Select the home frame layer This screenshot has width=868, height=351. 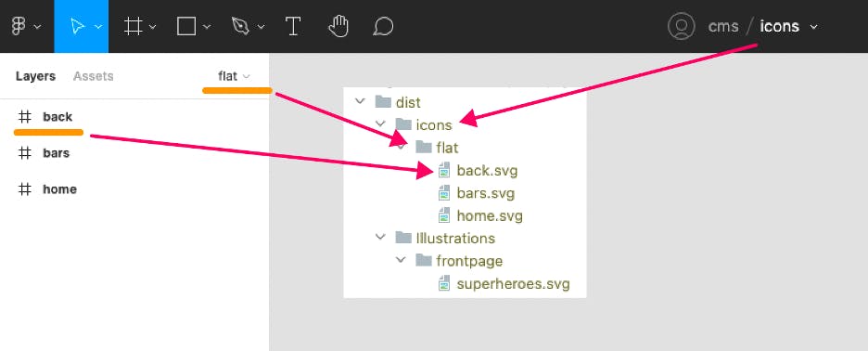[59, 189]
